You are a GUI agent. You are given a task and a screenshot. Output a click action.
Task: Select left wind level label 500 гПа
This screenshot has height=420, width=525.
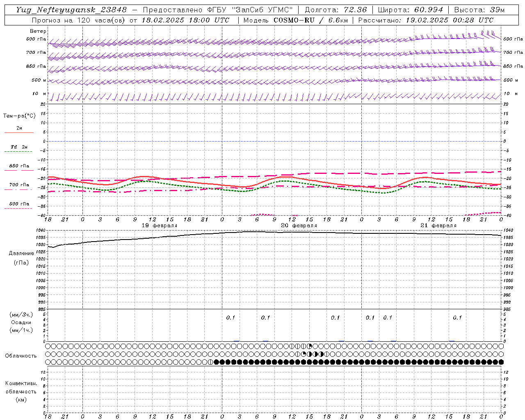(x=36, y=39)
